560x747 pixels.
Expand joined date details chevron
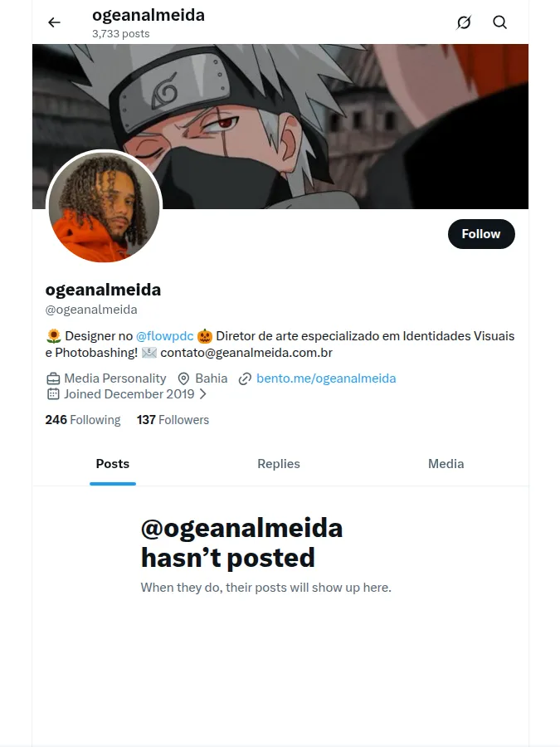pyautogui.click(x=203, y=394)
